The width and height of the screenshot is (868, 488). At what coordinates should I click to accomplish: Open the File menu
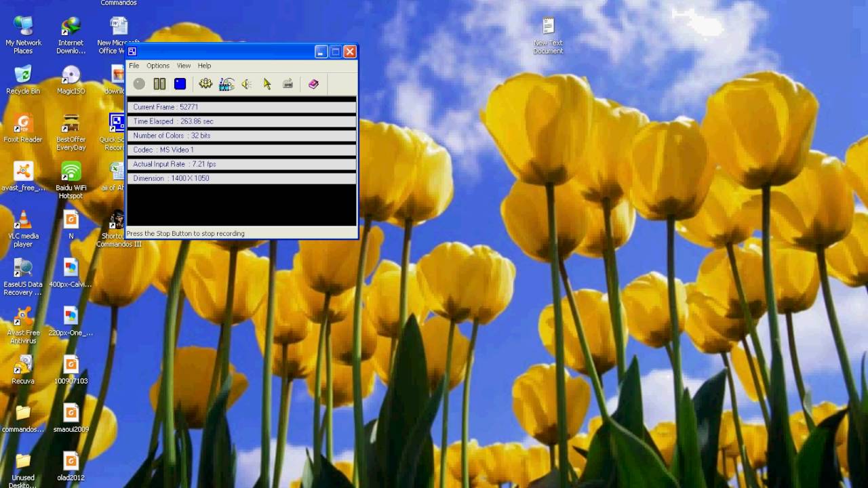tap(134, 66)
